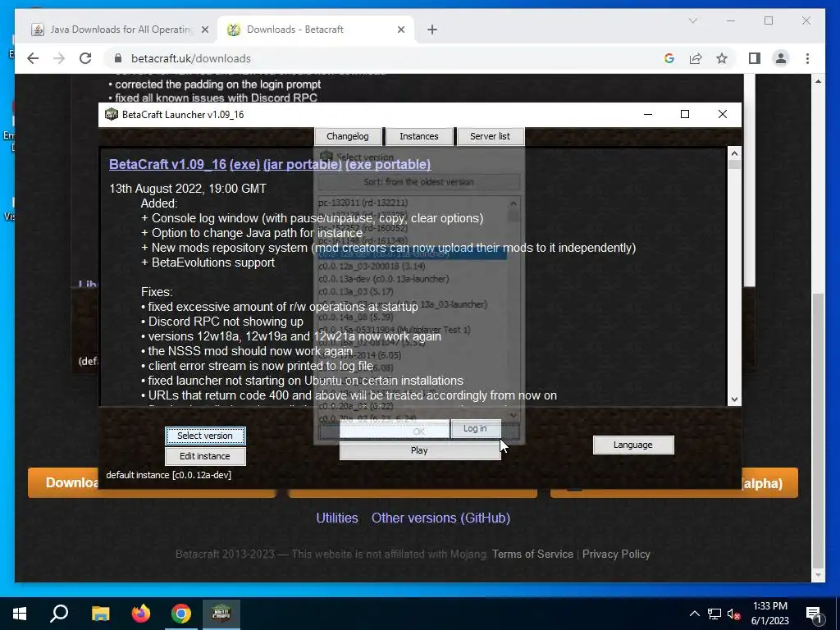Close the Java Downloads tab
This screenshot has width=840, height=630.
point(204,30)
